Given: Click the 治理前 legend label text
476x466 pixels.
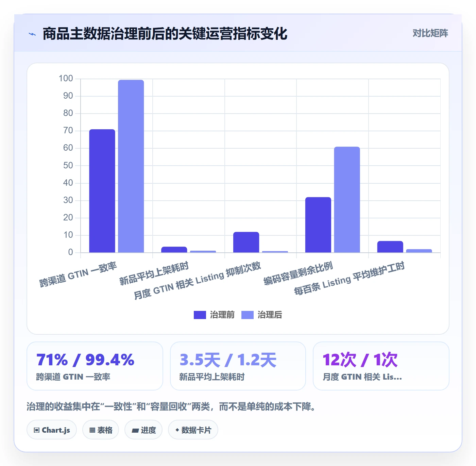Looking at the screenshot, I should (222, 315).
